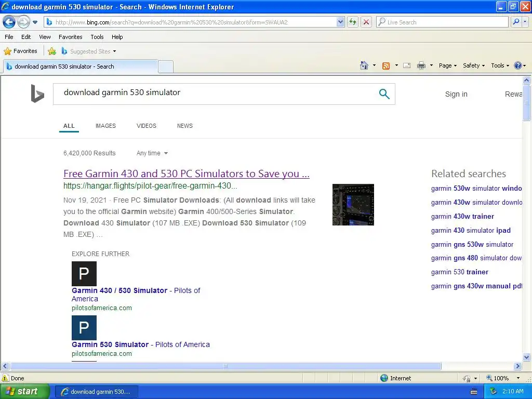The height and width of the screenshot is (399, 532).
Task: Open Live Search provider options dropdown
Action: click(x=525, y=22)
